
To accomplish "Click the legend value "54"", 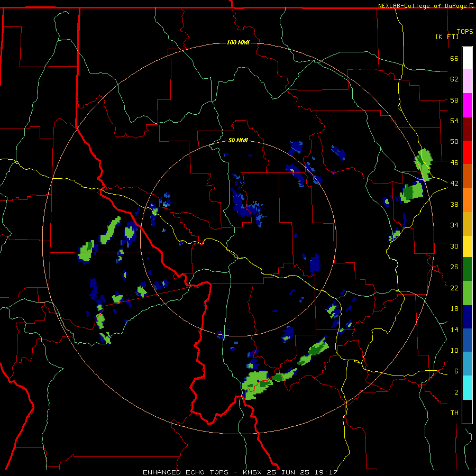I will pos(454,121).
